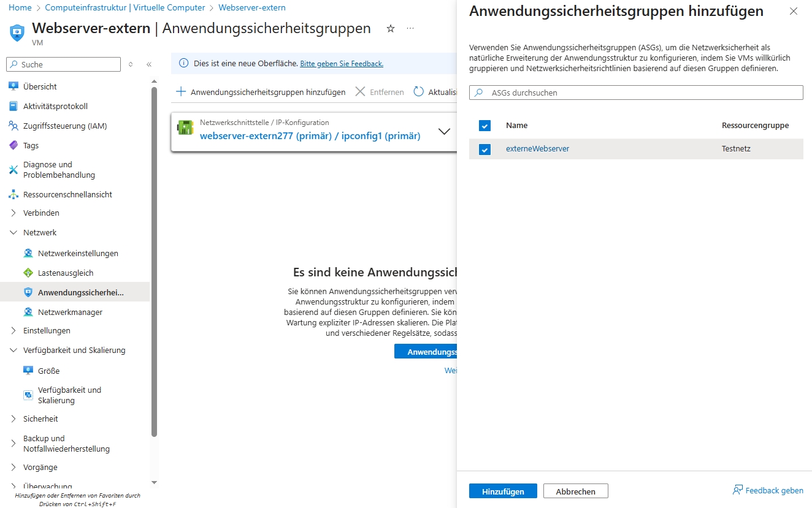Viewport: 812px width, 508px height.
Task: Collapse the sidebar with double-chevron icon
Action: 149,64
